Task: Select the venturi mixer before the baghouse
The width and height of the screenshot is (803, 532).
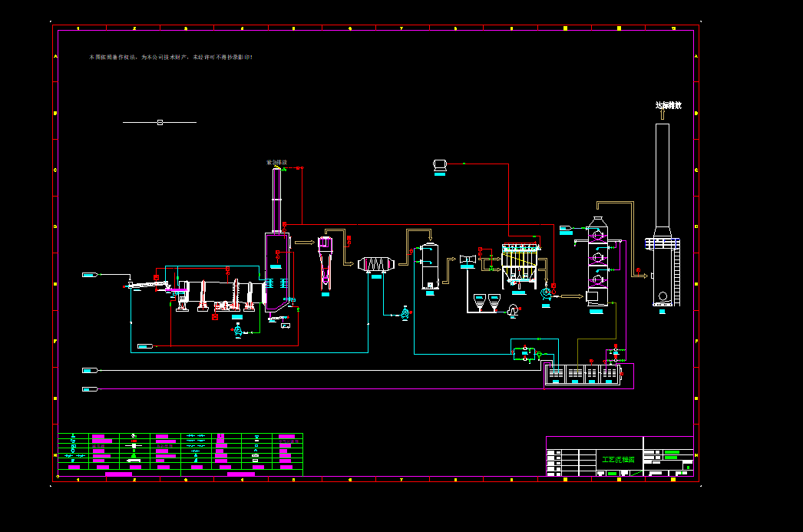Action: coord(468,259)
